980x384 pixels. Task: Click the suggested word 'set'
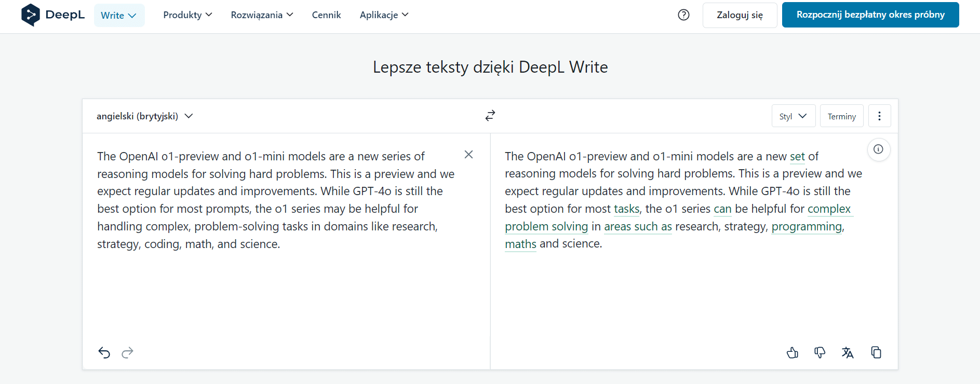click(797, 157)
